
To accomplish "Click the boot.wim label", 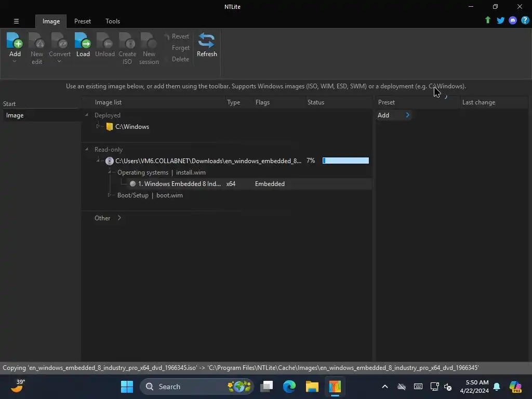I will 169,195.
